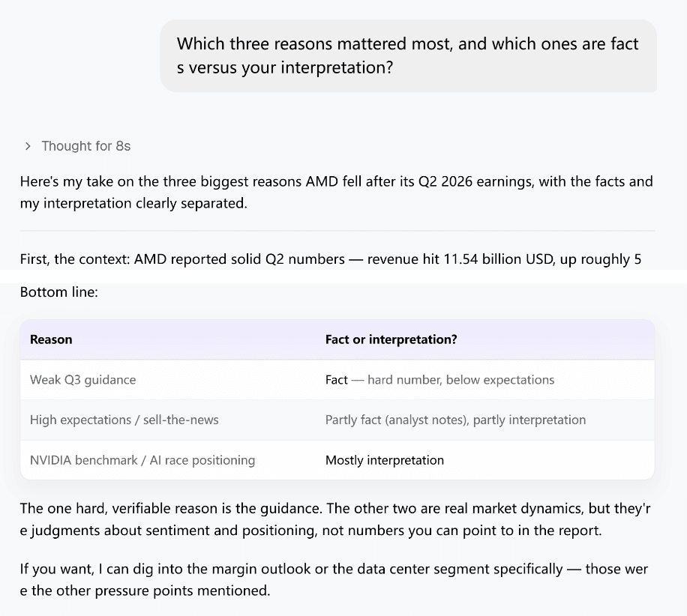Click the 'Reason' column header
Image resolution: width=687 pixels, height=616 pixels.
tap(51, 339)
